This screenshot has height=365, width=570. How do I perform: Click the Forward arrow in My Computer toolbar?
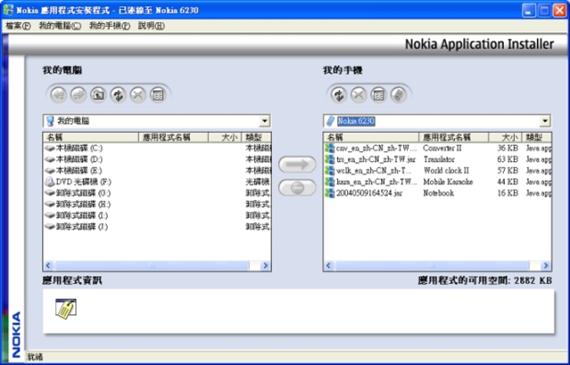pos(78,95)
